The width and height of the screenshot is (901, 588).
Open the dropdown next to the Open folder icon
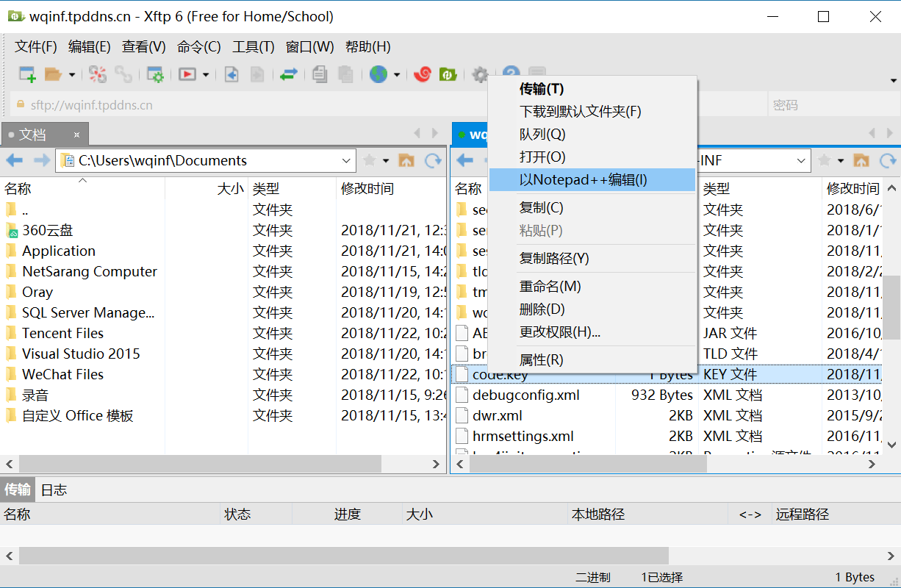tap(72, 74)
